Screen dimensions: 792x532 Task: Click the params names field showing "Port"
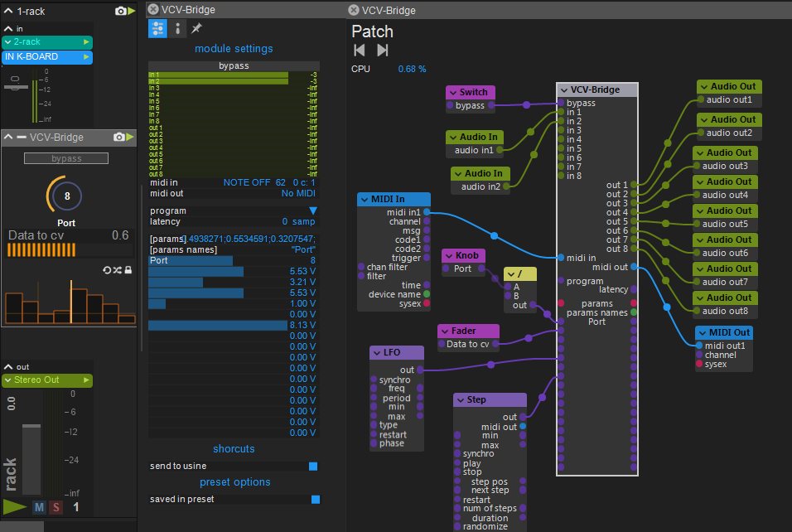tap(303, 249)
